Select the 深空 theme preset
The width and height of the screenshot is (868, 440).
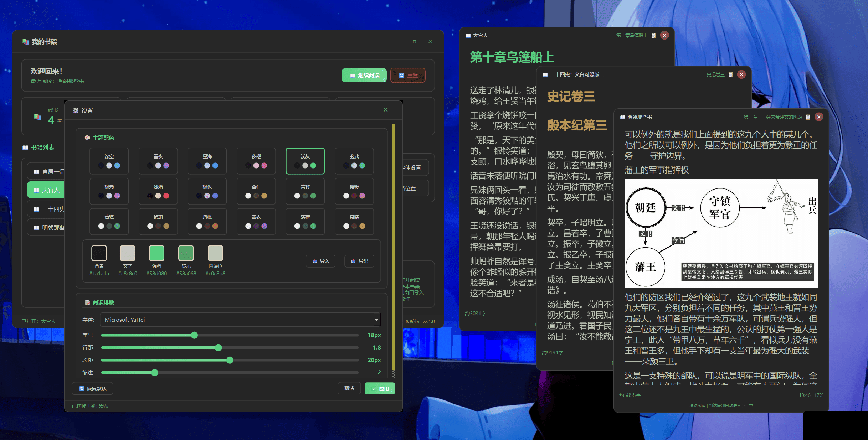109,161
